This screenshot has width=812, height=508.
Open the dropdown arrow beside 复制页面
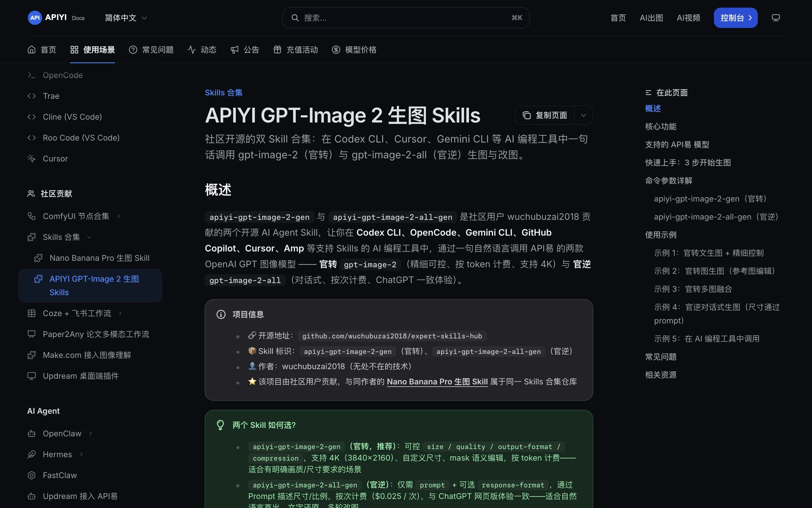(x=584, y=115)
